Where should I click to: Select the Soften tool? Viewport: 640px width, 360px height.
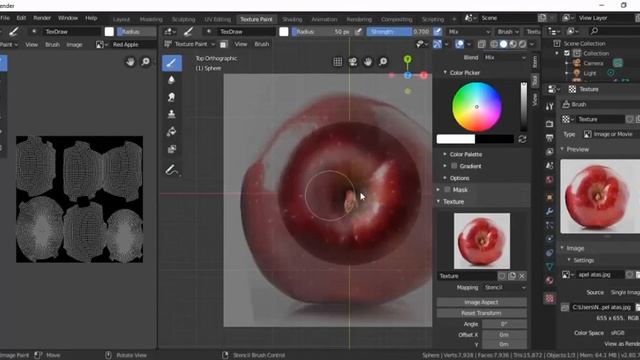pos(172,80)
